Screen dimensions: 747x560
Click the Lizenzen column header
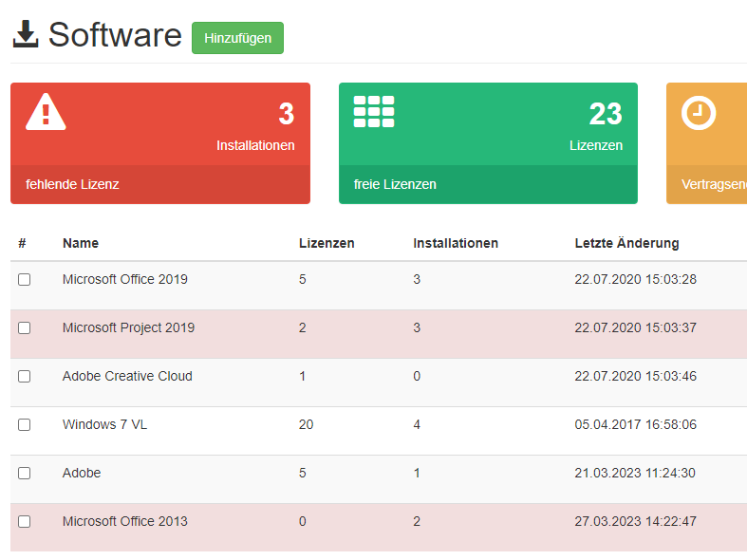[x=327, y=243]
